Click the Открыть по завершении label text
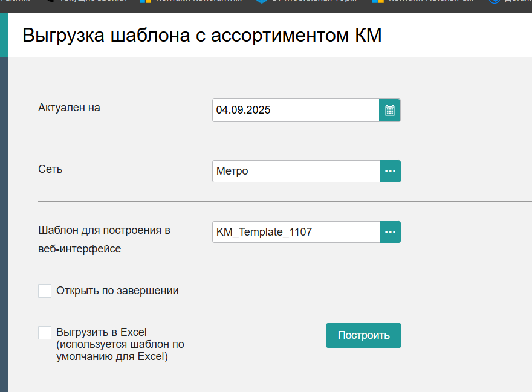 [117, 291]
